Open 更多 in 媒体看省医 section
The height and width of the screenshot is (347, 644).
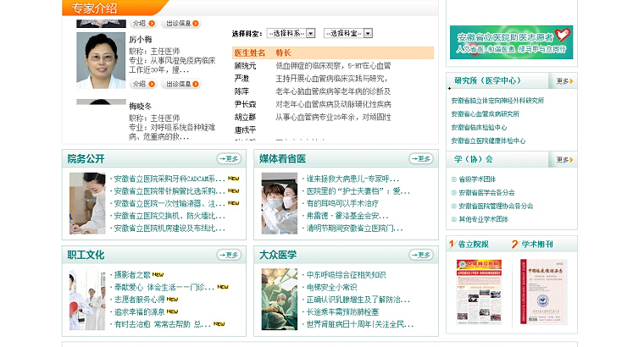tap(420, 158)
